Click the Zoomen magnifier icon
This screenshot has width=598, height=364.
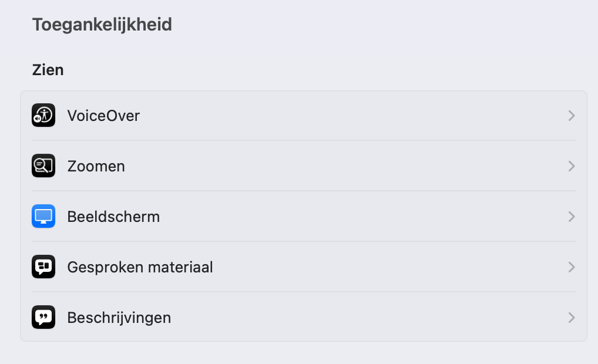click(43, 166)
